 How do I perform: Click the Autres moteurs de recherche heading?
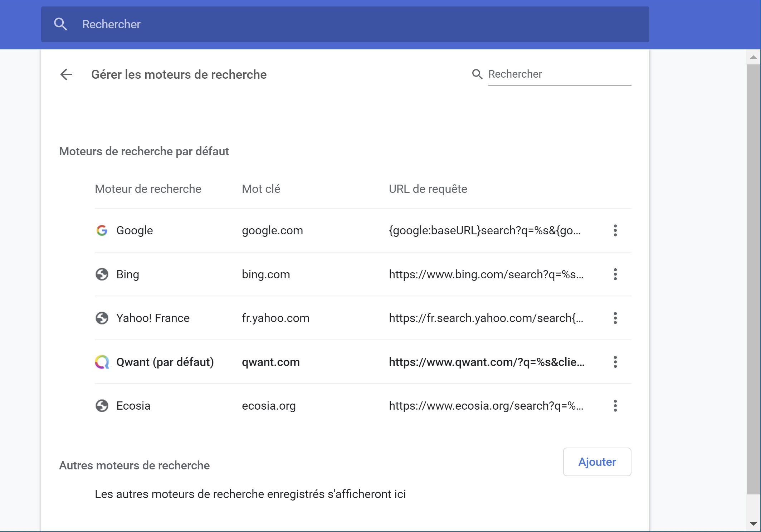(134, 465)
